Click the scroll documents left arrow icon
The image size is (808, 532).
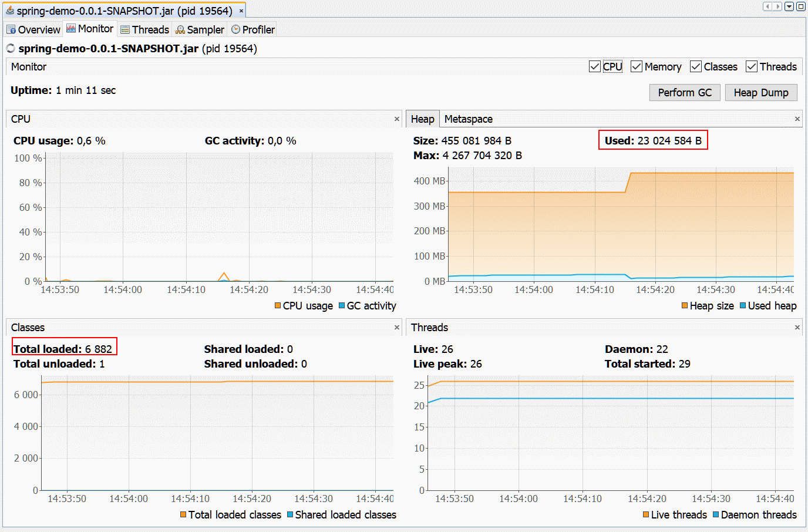[x=767, y=6]
